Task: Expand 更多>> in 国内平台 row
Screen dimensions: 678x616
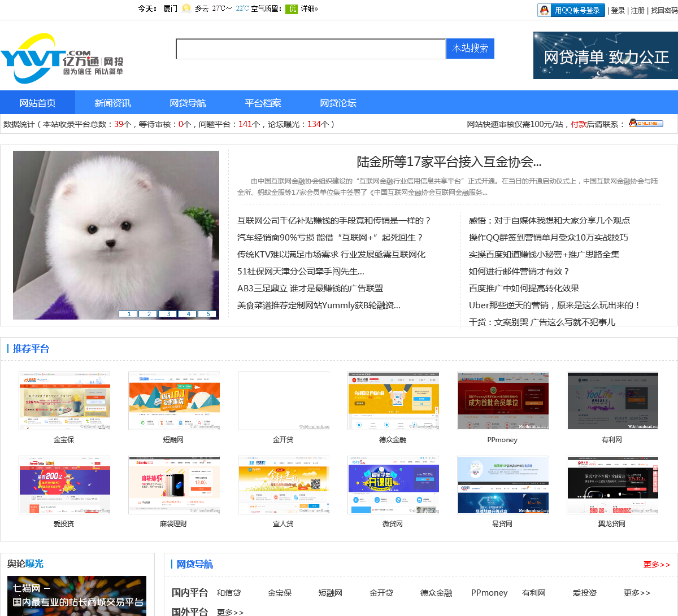Action: 637,593
